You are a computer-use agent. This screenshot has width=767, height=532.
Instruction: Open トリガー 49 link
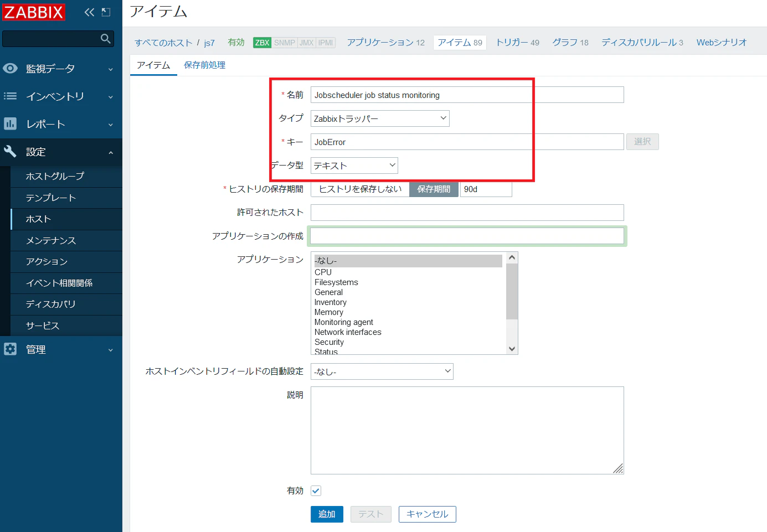pos(517,43)
